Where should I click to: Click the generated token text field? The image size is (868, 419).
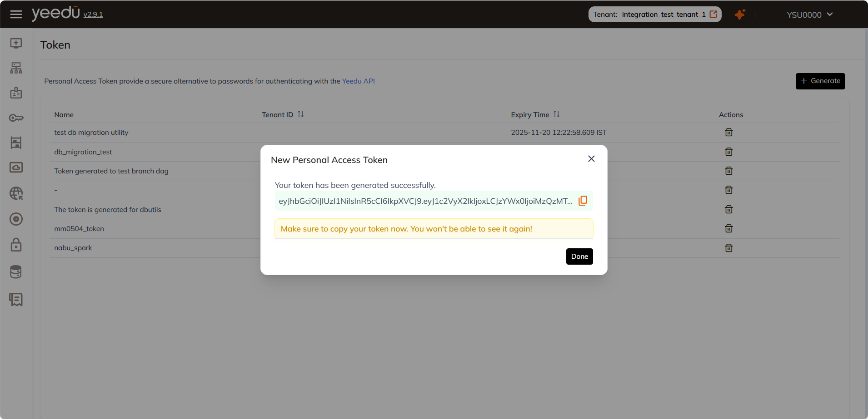tap(425, 201)
